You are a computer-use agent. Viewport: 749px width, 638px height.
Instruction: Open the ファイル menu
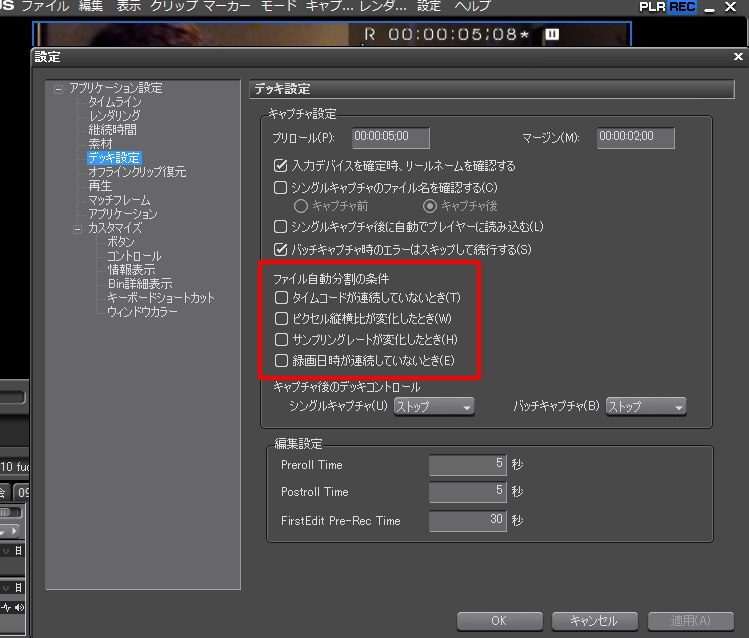point(45,6)
